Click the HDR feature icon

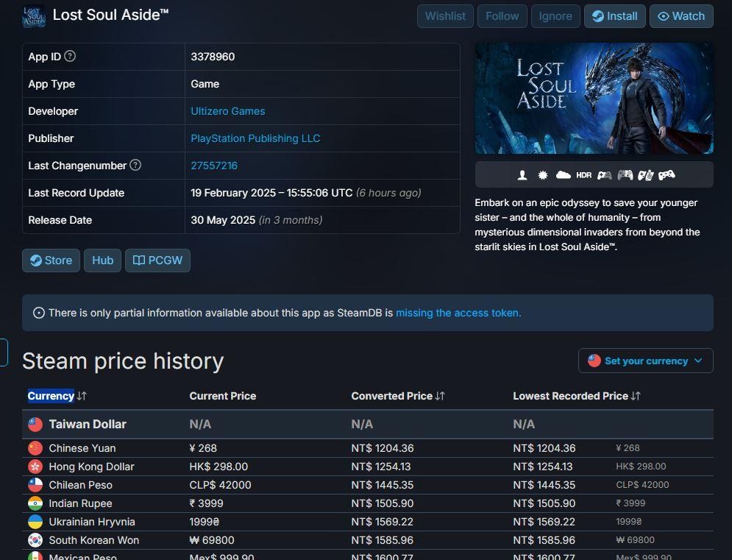click(583, 175)
